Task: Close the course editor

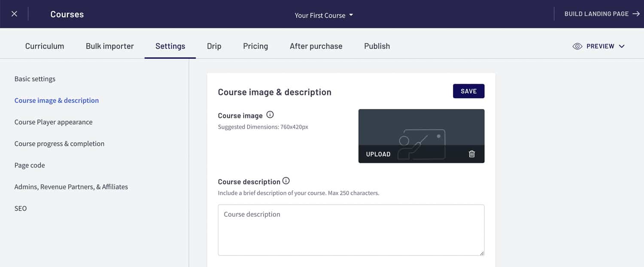Action: coord(14,13)
